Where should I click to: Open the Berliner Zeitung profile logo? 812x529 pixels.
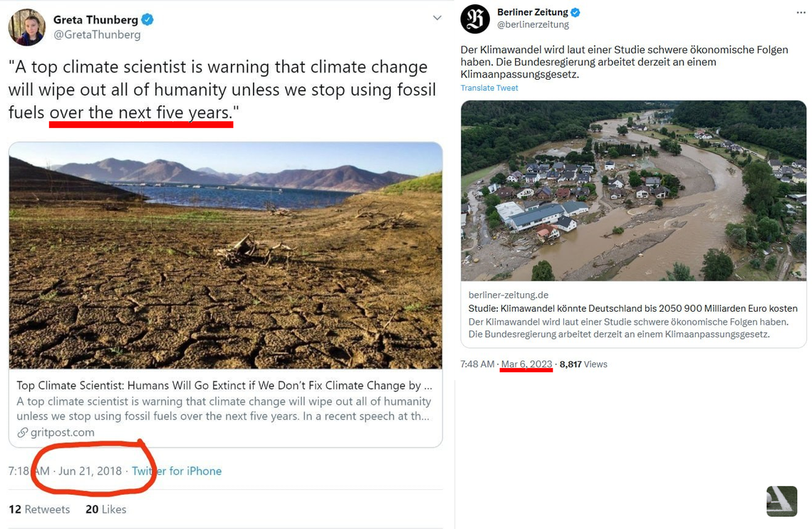pyautogui.click(x=475, y=19)
